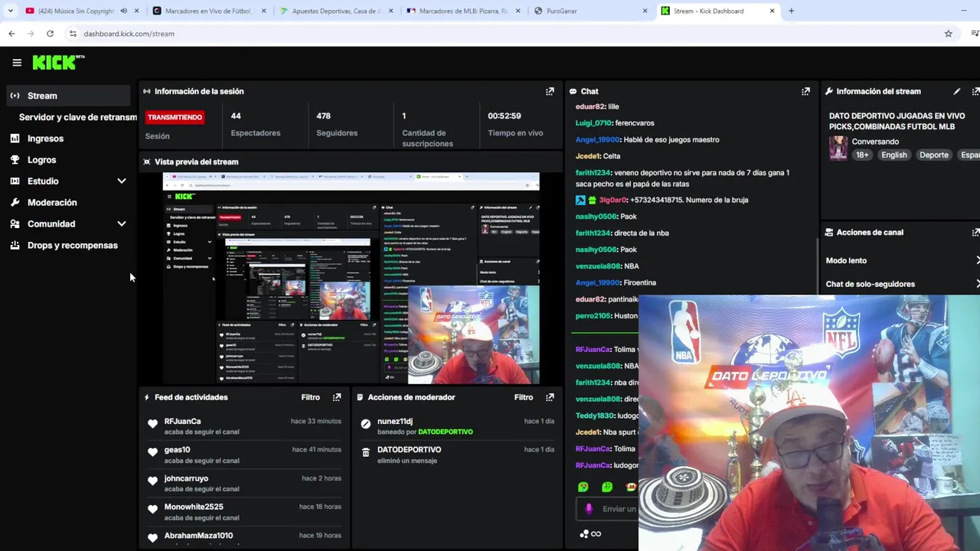Click the first green emote below chat
The height and width of the screenshot is (551, 980).
[x=583, y=487]
